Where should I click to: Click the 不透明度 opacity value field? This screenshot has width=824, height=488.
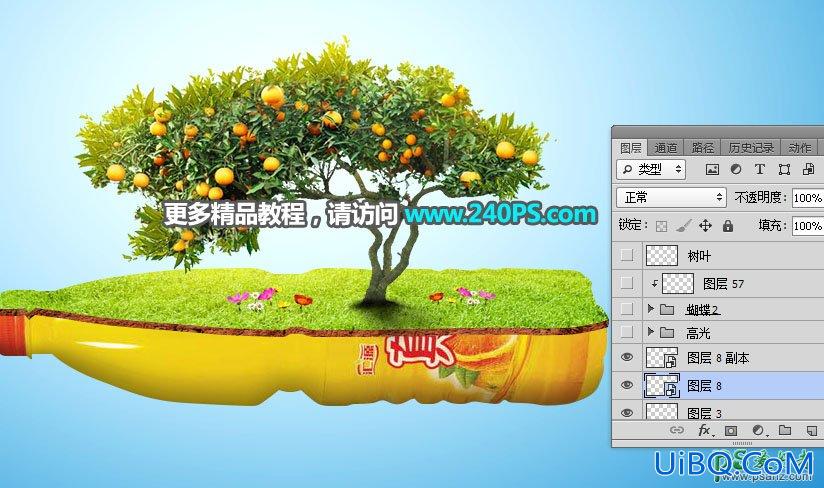pyautogui.click(x=808, y=198)
